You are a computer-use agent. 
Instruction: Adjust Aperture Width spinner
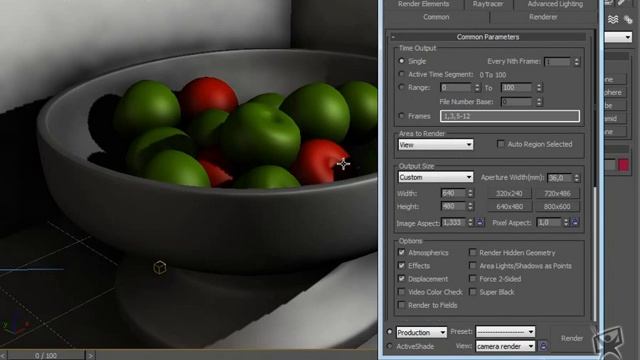pyautogui.click(x=576, y=178)
